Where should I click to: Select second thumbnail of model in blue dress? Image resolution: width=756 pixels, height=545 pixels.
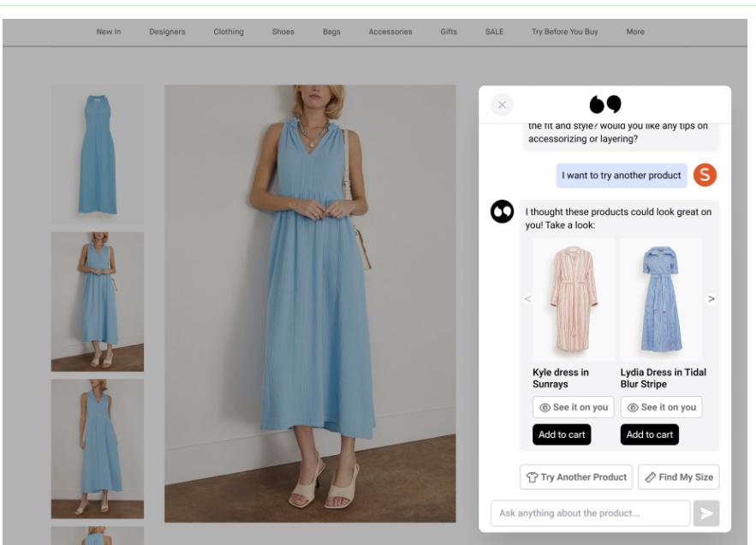click(x=98, y=302)
